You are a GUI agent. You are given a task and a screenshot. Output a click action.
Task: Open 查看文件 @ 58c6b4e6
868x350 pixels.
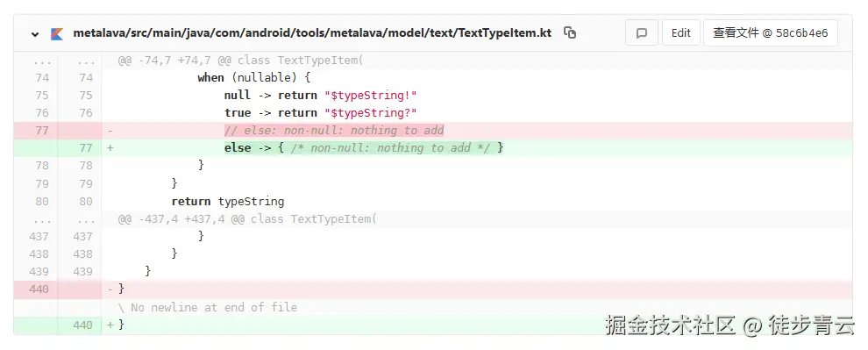(770, 32)
